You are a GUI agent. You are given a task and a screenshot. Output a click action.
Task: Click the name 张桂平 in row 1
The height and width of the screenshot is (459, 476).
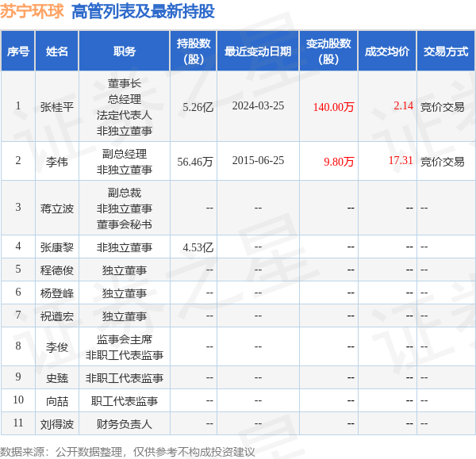click(57, 107)
